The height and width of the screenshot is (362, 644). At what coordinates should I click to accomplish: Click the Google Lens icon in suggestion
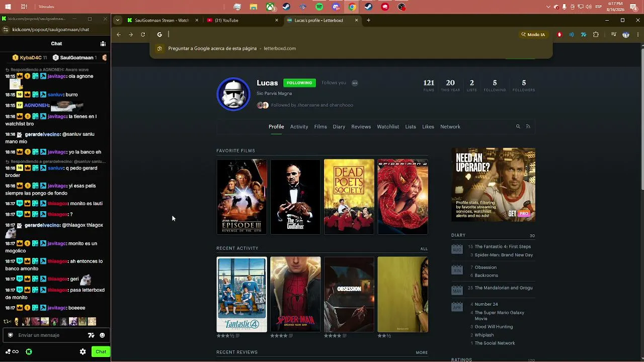tap(159, 49)
